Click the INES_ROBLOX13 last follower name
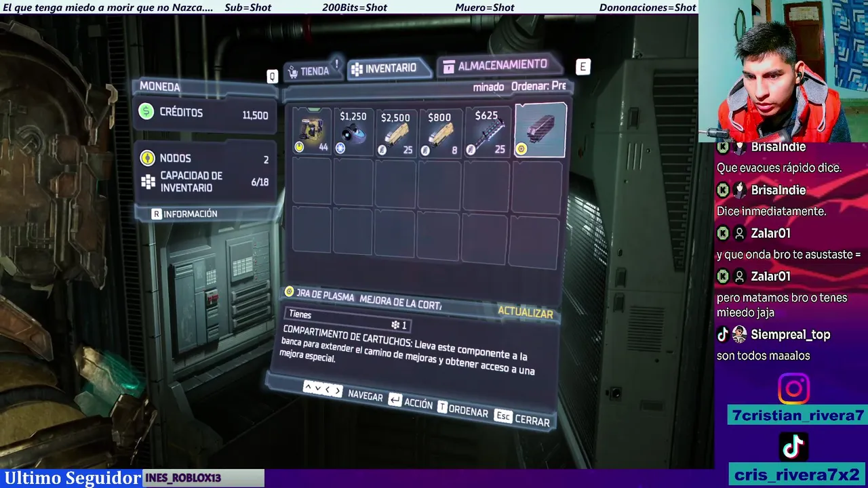 pyautogui.click(x=183, y=478)
